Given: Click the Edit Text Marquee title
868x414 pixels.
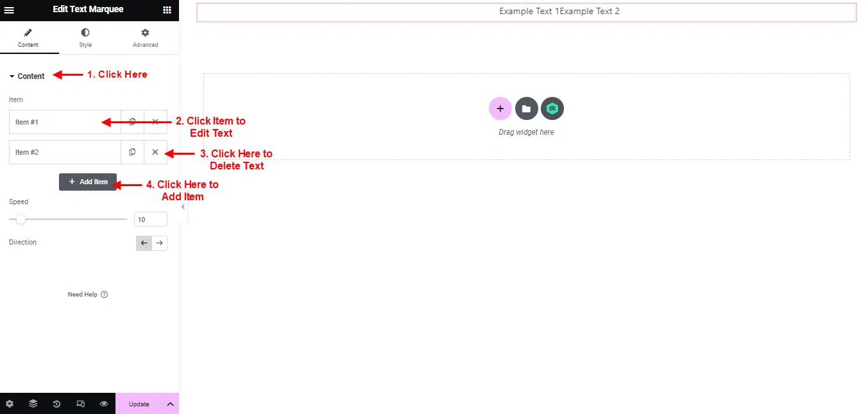Looking at the screenshot, I should point(89,10).
